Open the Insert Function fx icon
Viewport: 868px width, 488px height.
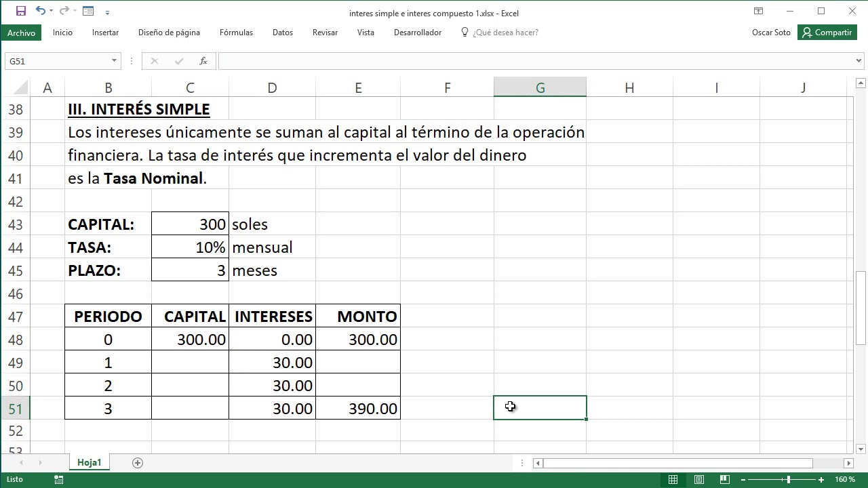point(203,61)
